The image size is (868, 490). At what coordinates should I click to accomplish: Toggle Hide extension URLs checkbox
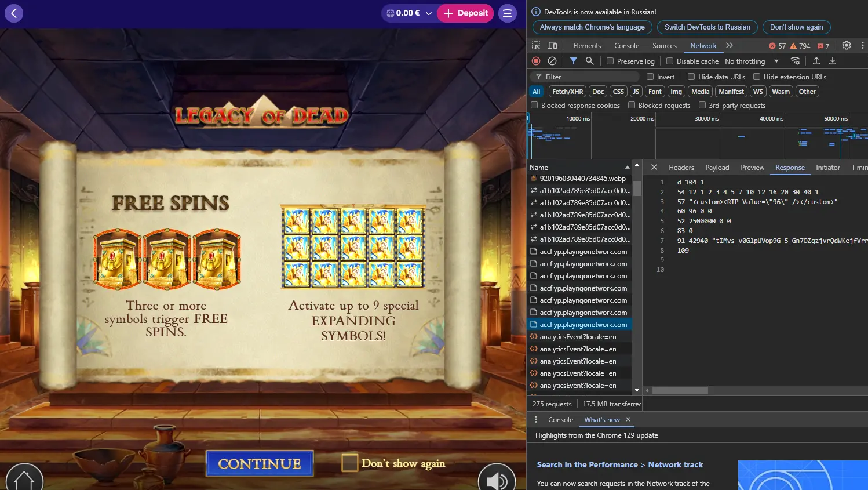pos(757,77)
